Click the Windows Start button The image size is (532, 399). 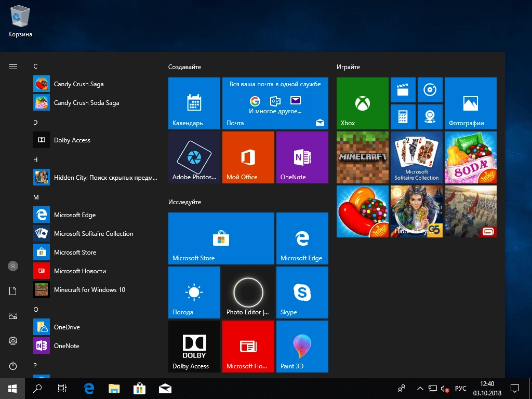coord(12,389)
